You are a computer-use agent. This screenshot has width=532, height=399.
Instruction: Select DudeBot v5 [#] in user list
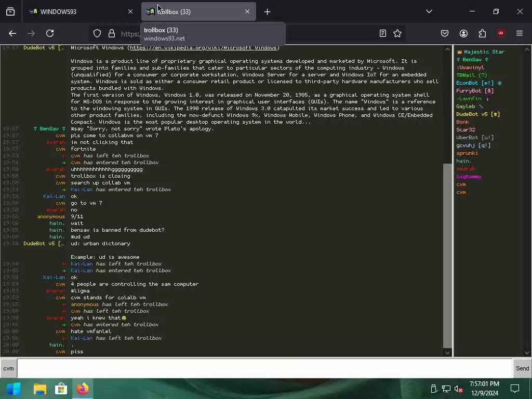tap(478, 114)
